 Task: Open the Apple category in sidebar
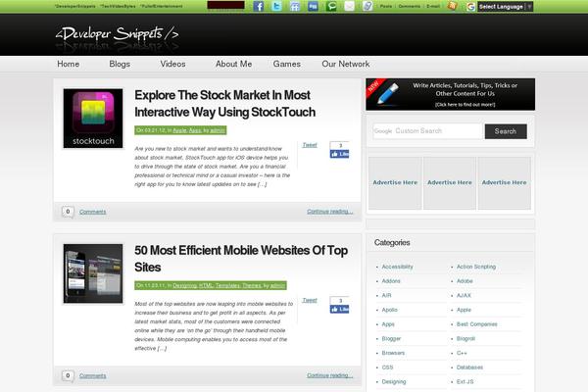[x=464, y=310]
